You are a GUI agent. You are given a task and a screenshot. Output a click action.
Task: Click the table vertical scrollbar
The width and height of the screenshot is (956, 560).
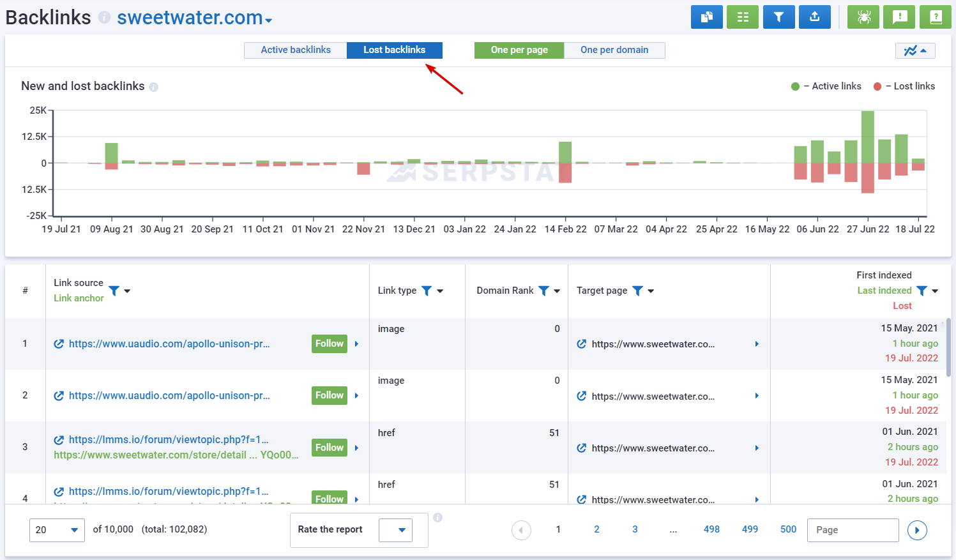(948, 347)
